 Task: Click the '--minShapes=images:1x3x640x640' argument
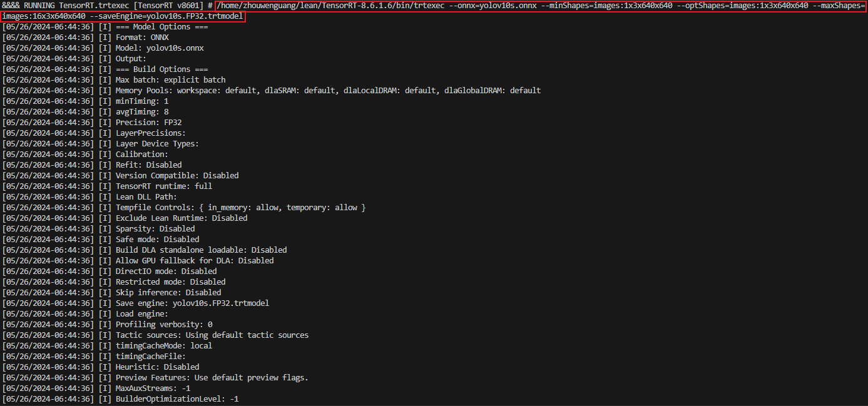click(606, 6)
